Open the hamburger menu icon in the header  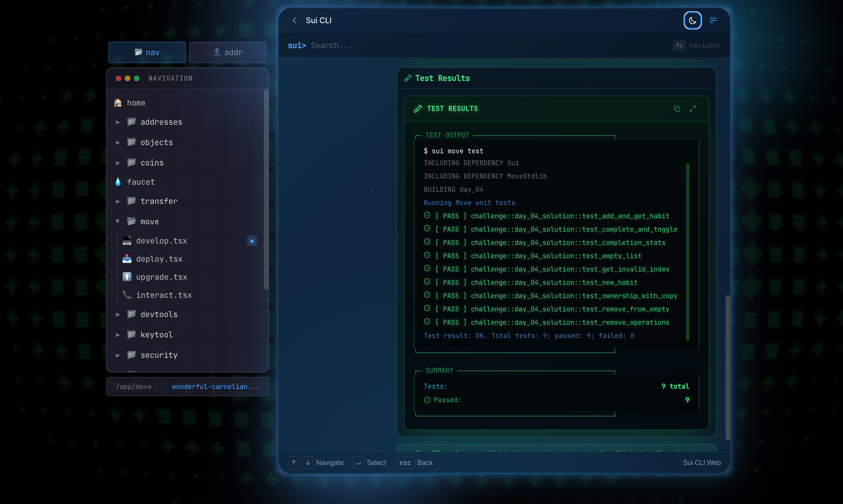[x=713, y=20]
